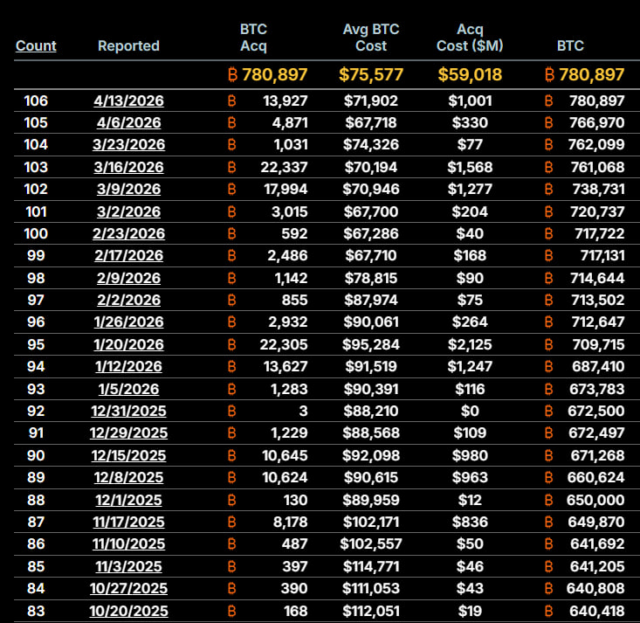This screenshot has height=623, width=640.
Task: Select the $112,051 average cost cell
Action: point(371,611)
